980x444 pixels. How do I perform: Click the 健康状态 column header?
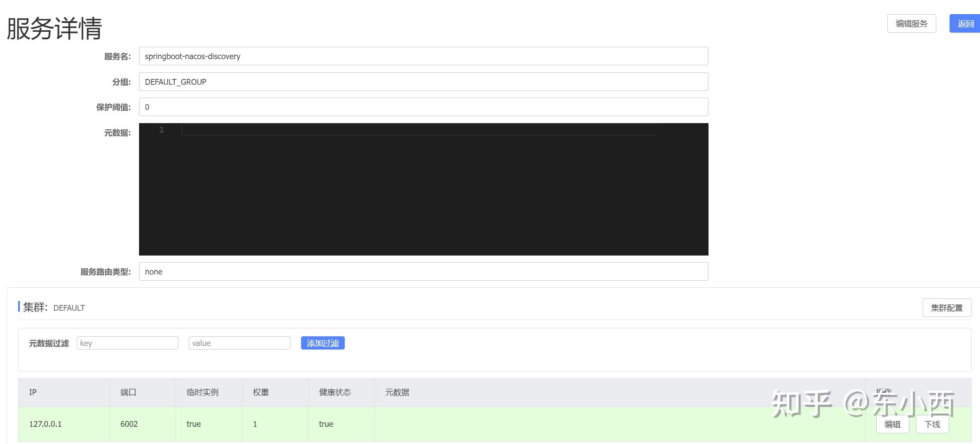coord(333,392)
